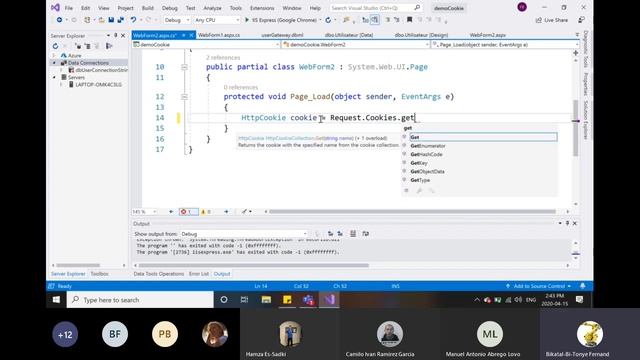
Task: Click Connect to Server icon in Server Explorer
Action: click(x=88, y=46)
